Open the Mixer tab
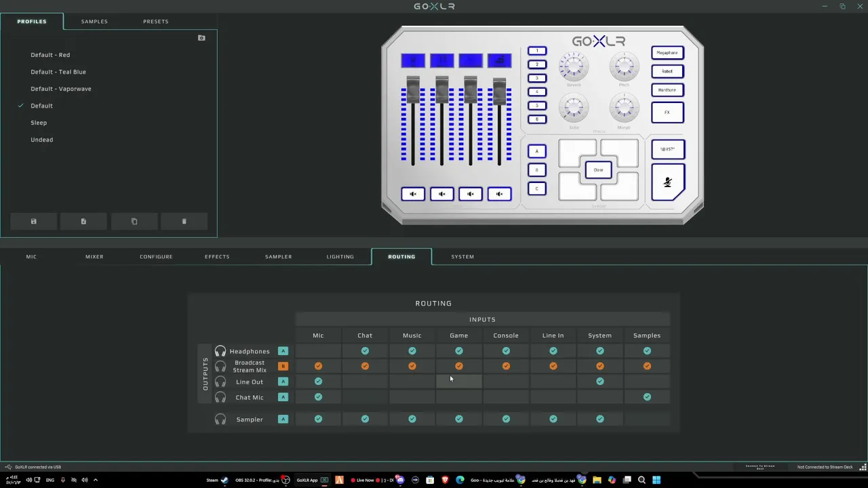This screenshot has width=868, height=488. tap(94, 257)
